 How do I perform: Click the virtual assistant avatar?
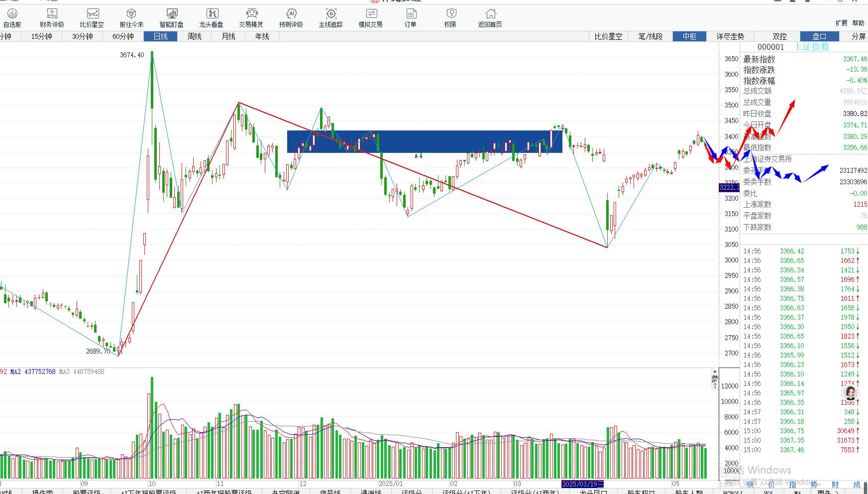pyautogui.click(x=851, y=393)
